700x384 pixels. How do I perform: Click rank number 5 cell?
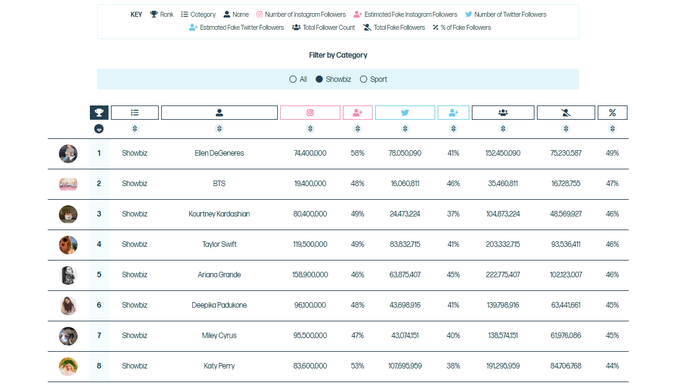coord(99,275)
